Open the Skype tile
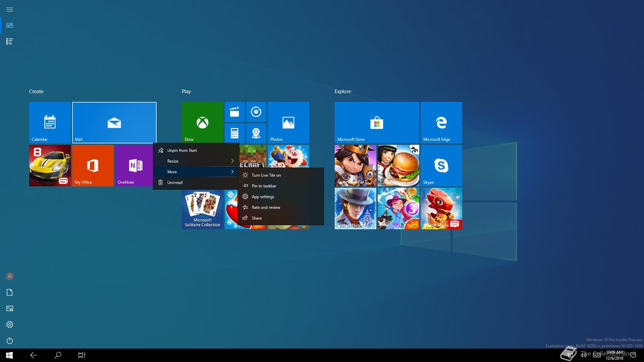This screenshot has height=362, width=644. 441,166
